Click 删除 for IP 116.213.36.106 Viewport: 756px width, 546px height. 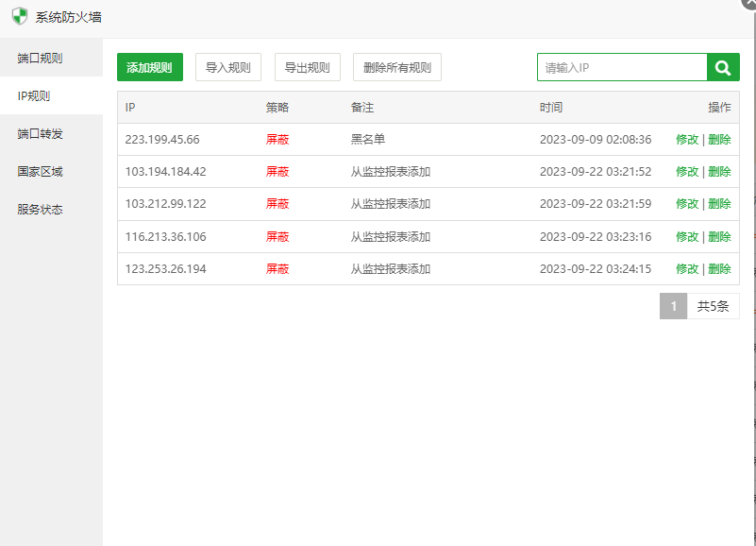(x=719, y=236)
